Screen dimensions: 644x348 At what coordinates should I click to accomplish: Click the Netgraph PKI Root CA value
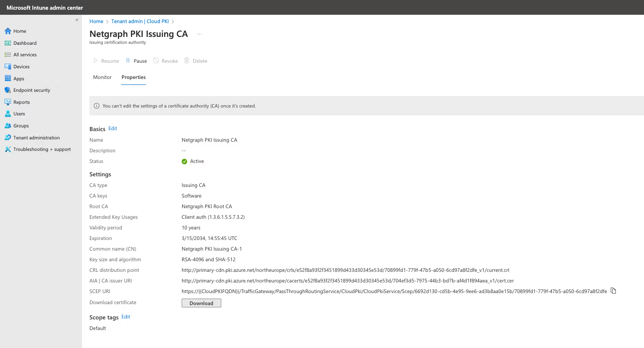point(207,206)
